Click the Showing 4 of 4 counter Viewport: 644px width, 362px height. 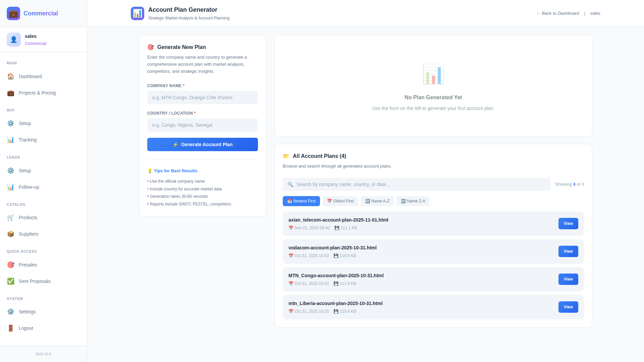569,184
